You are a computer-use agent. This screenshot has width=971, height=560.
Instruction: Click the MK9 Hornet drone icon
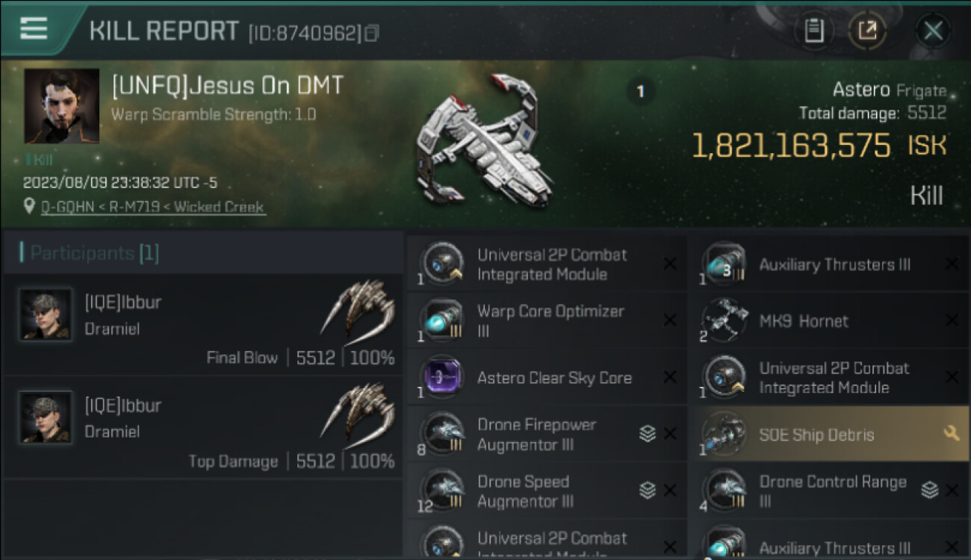725,320
